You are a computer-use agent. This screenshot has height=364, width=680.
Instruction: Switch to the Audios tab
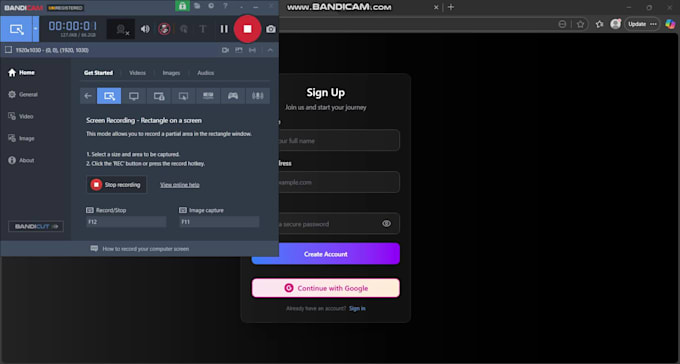206,73
